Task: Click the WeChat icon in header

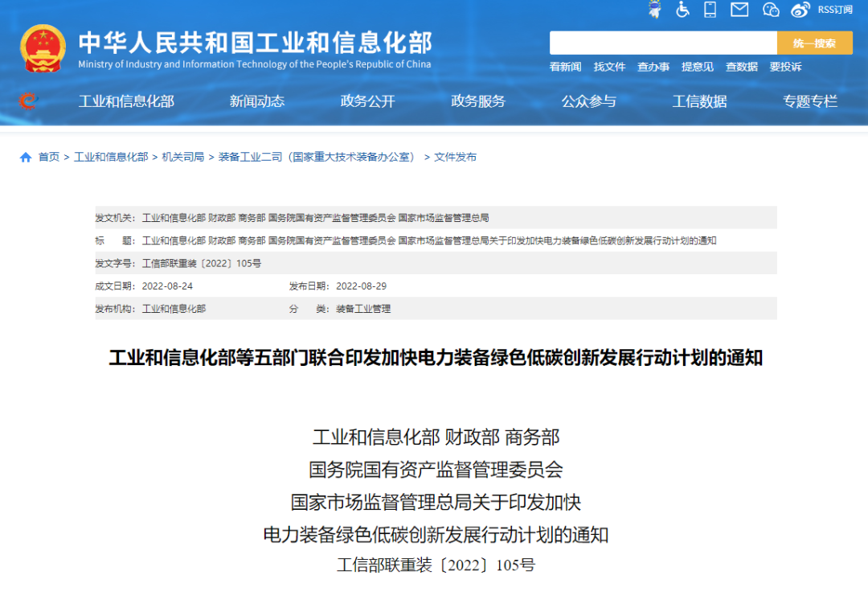Action: (x=771, y=10)
